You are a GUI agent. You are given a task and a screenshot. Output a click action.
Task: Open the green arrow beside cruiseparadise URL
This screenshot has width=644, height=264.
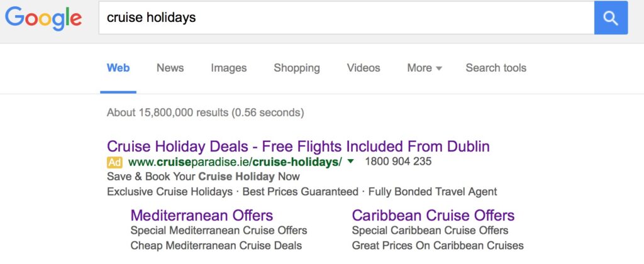[x=350, y=162]
